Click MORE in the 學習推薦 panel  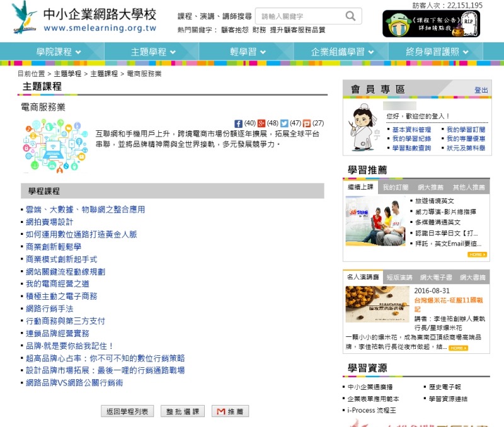477,254
